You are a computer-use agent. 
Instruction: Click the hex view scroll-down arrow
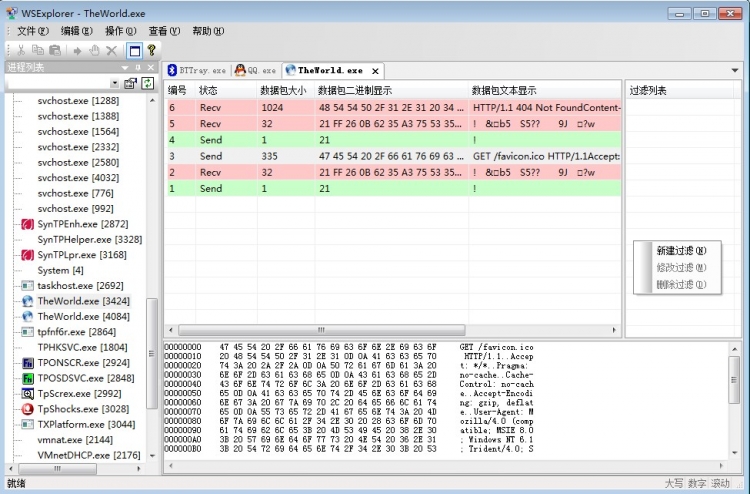tap(734, 453)
